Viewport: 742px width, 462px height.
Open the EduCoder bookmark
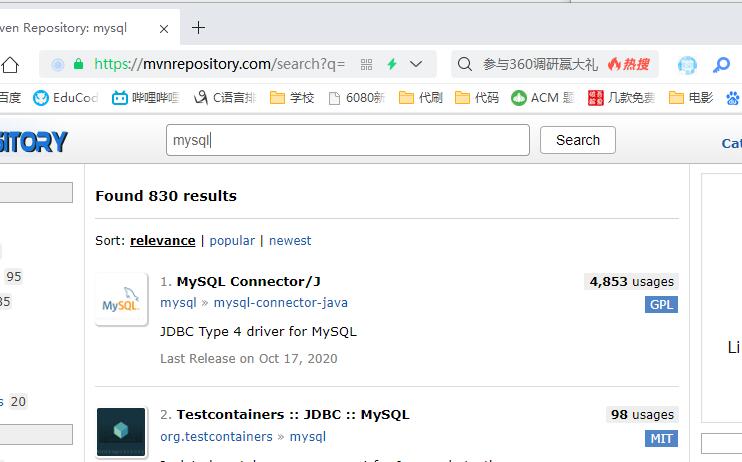[x=66, y=97]
